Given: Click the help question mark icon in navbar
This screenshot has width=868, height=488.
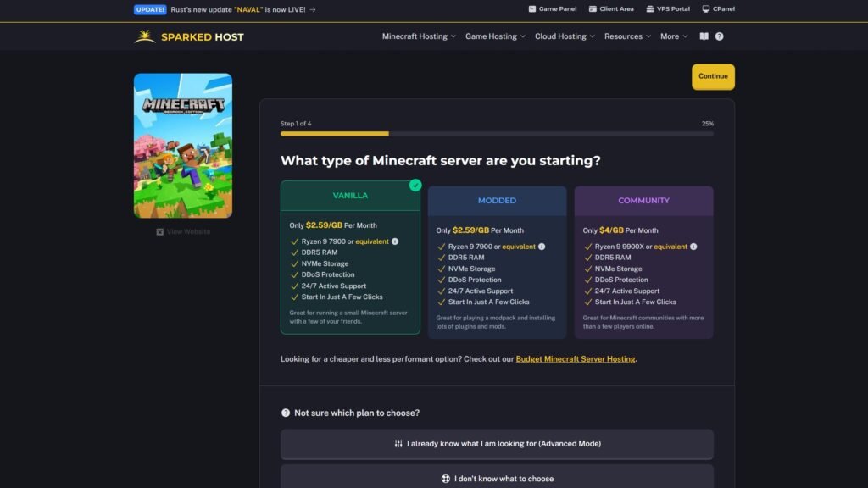Looking at the screenshot, I should pyautogui.click(x=719, y=36).
